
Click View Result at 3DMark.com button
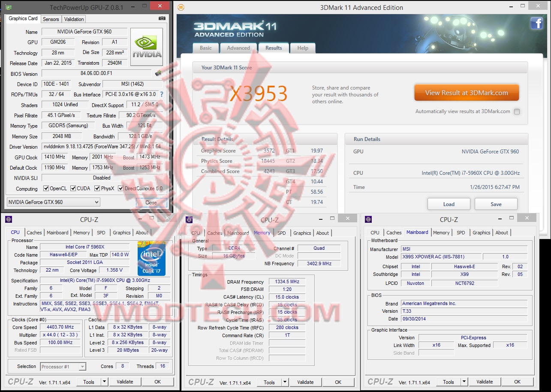tap(467, 93)
